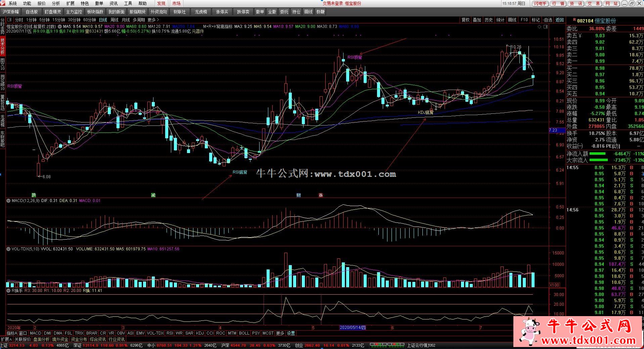
Task: Select the 多周期 multi-period view
Action: pos(139,20)
